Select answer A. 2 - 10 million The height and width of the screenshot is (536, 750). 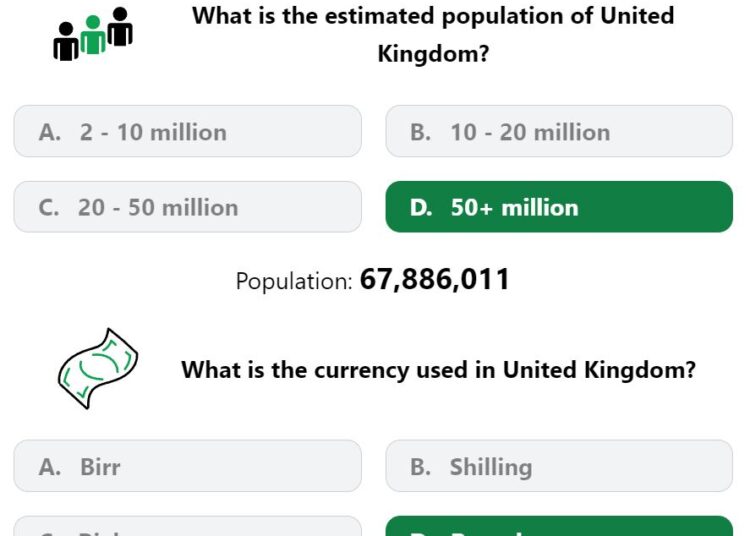pos(188,131)
